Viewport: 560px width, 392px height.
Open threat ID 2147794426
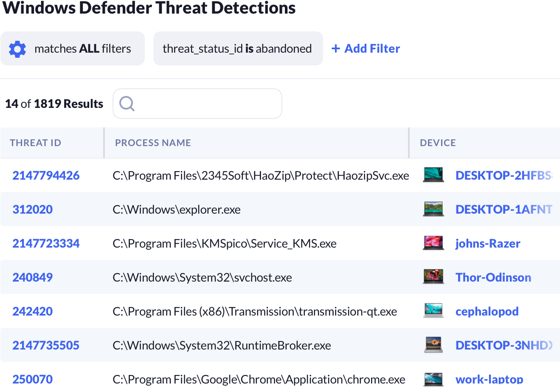point(46,175)
